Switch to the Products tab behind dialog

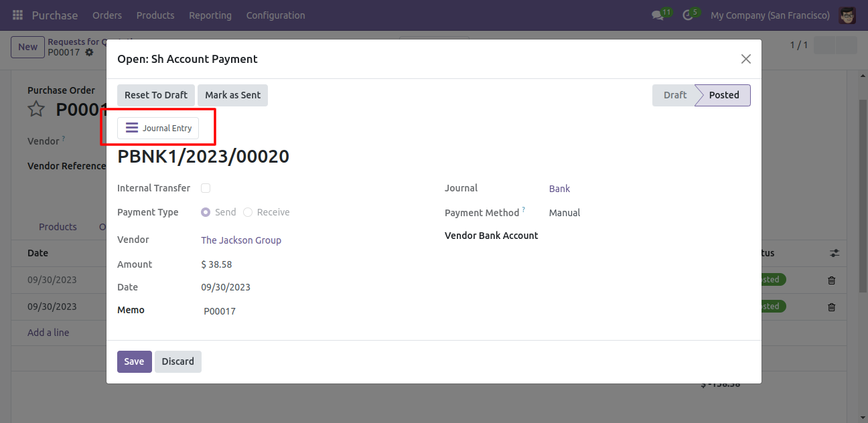tap(58, 227)
